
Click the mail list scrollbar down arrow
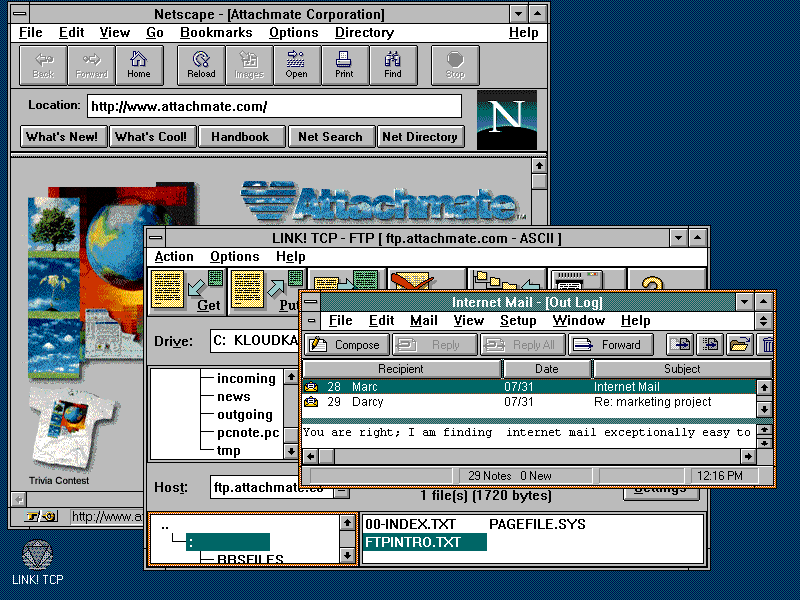pyautogui.click(x=763, y=409)
